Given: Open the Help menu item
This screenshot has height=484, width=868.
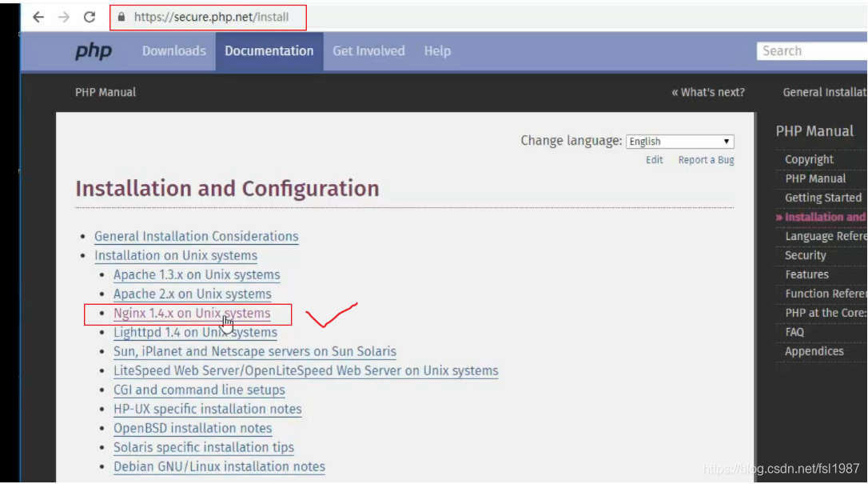Looking at the screenshot, I should 437,51.
